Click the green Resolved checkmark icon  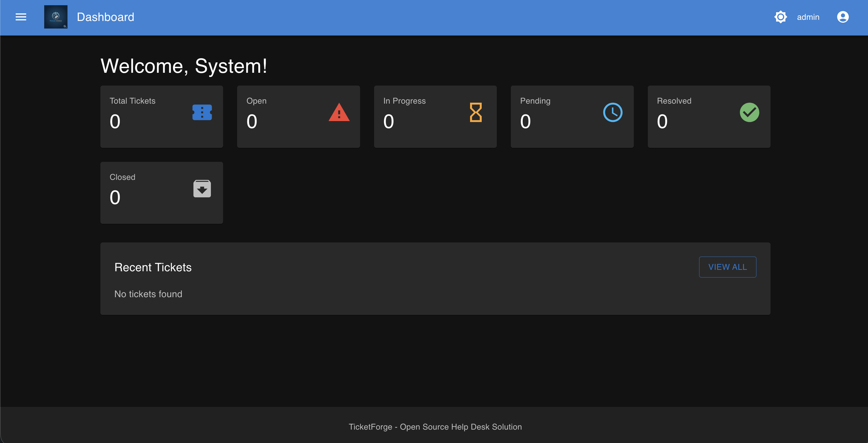click(x=749, y=112)
